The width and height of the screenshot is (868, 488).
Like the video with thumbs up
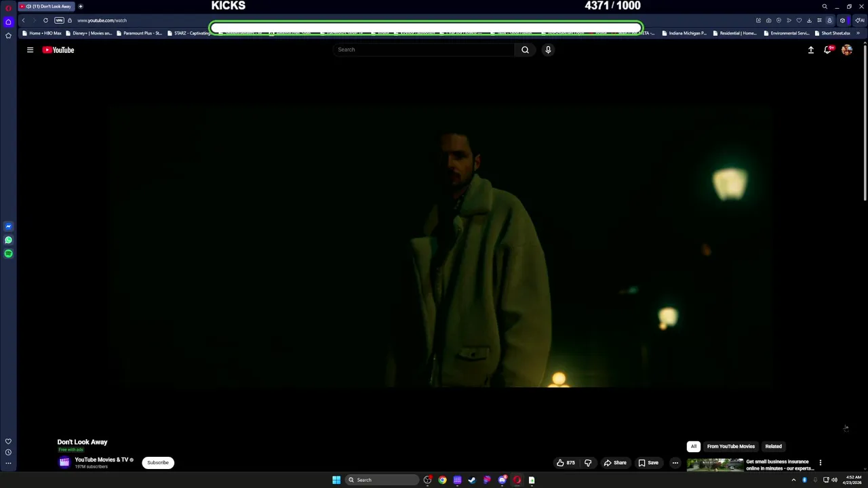pyautogui.click(x=566, y=463)
